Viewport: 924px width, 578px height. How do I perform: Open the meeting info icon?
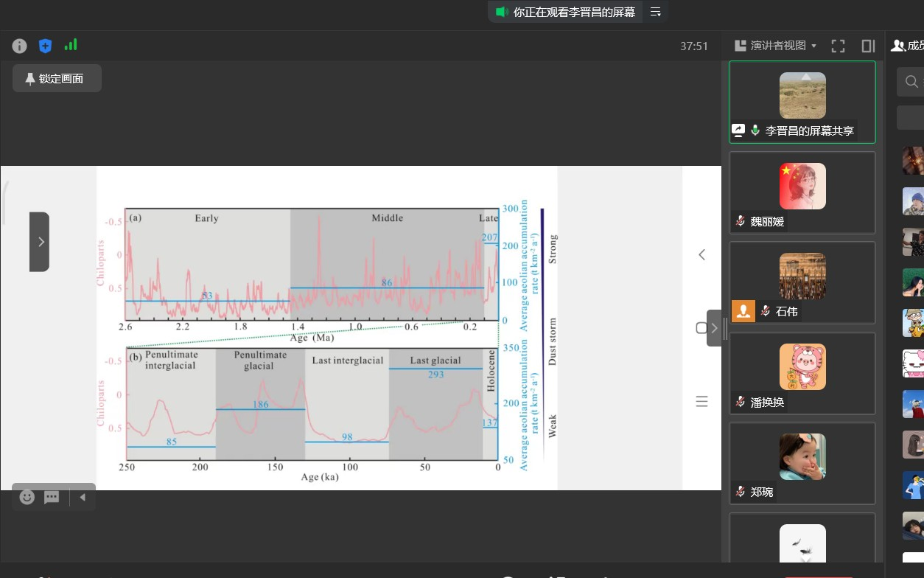pos(20,46)
